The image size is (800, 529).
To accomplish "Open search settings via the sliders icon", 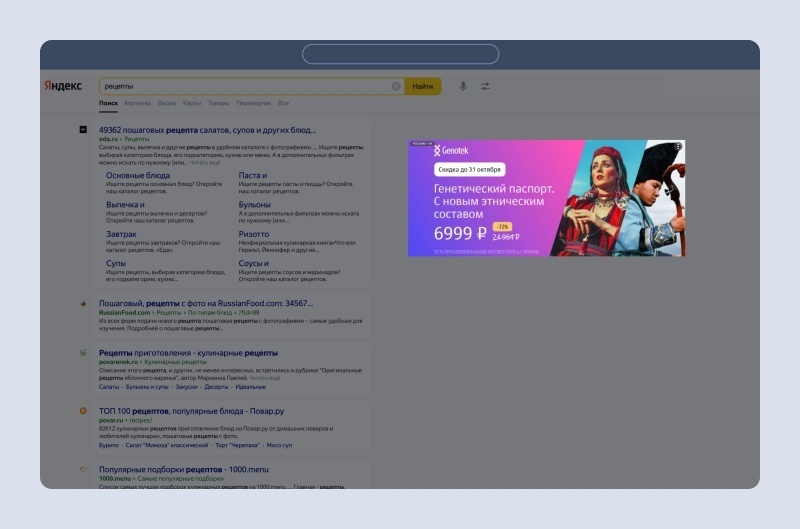I will point(485,86).
